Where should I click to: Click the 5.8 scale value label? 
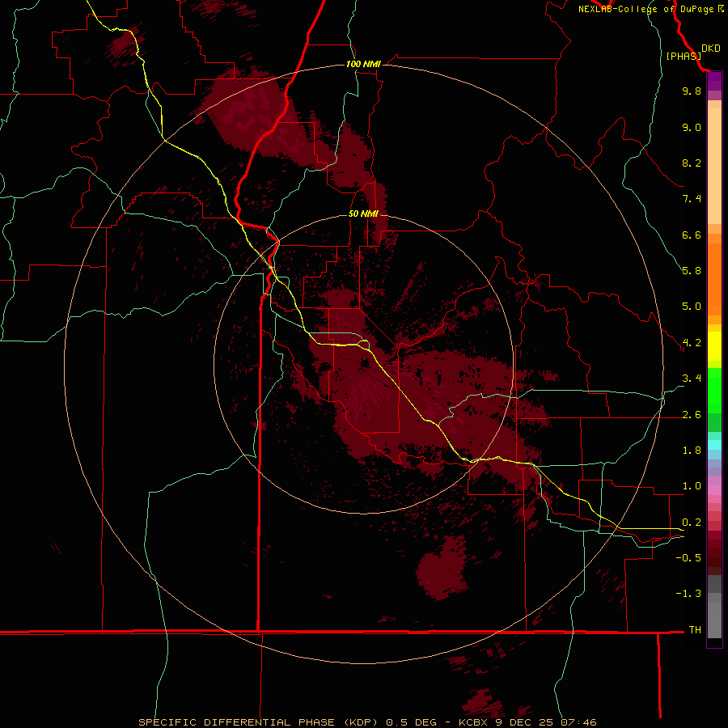pos(692,271)
